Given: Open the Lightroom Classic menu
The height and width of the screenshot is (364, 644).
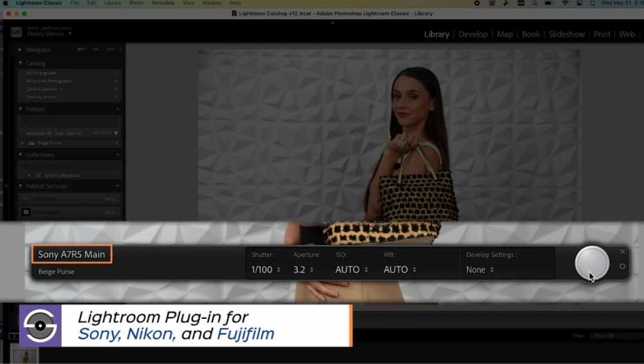Looking at the screenshot, I should (x=39, y=3).
